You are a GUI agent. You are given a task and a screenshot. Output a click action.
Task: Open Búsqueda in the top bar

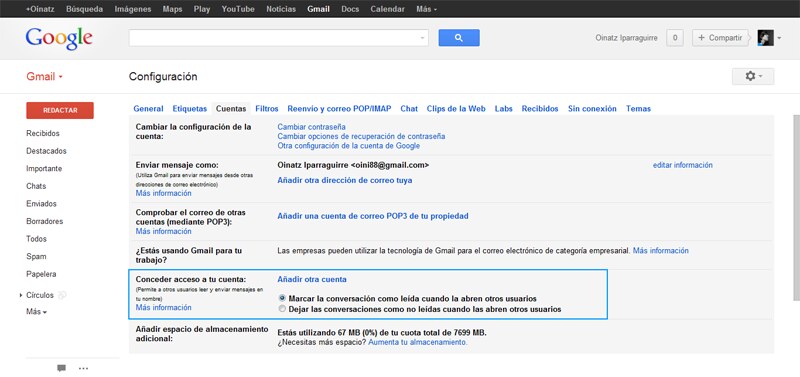(x=84, y=9)
